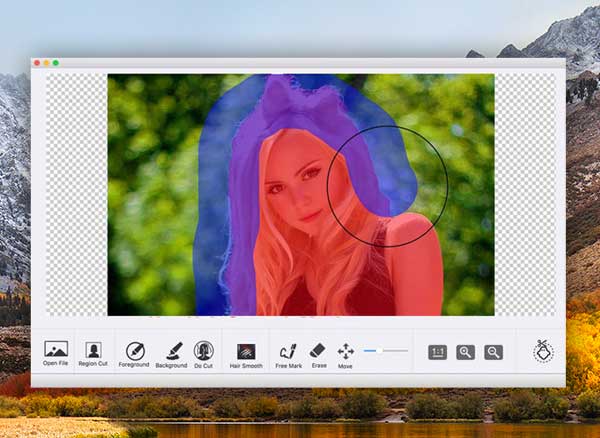Image resolution: width=600 pixels, height=438 pixels.
Task: Close the window with red button
Action: (37, 63)
